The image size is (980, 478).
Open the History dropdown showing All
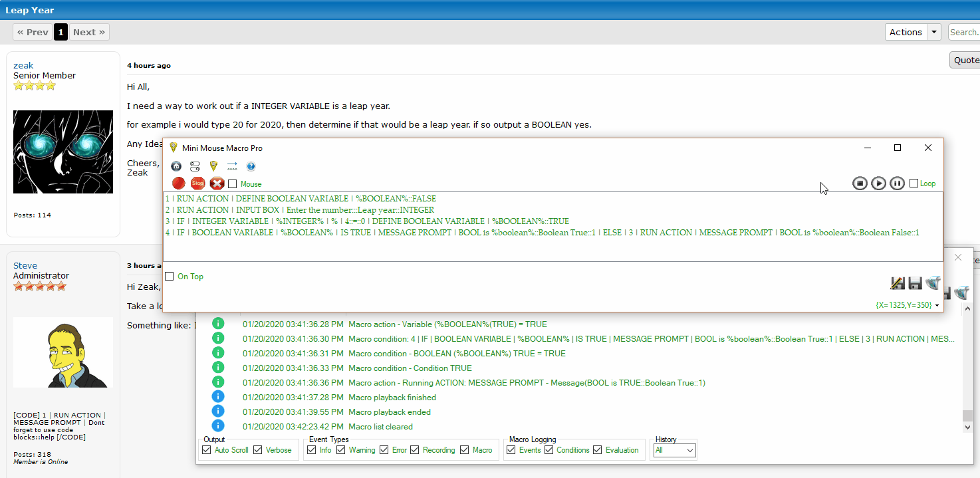pyautogui.click(x=675, y=450)
